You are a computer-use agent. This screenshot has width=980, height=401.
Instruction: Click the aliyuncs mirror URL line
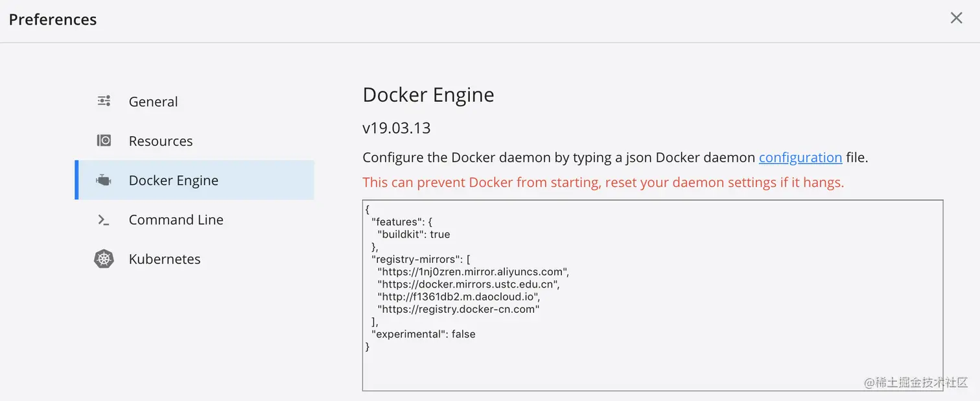coord(473,272)
